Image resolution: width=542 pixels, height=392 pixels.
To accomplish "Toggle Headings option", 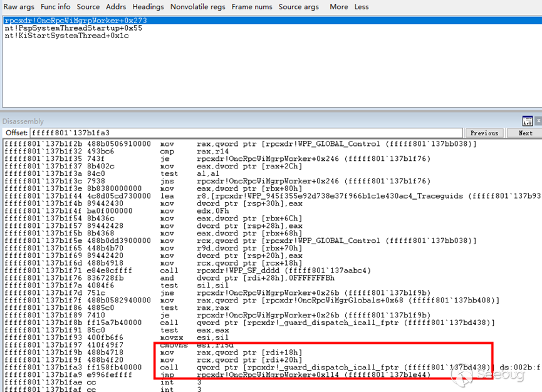I will [x=148, y=6].
